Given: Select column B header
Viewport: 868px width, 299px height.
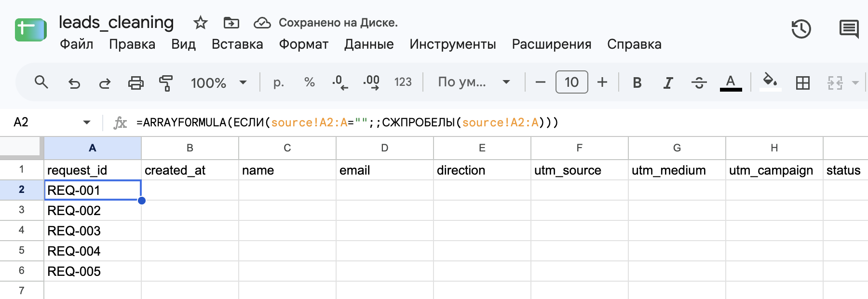Looking at the screenshot, I should [190, 148].
